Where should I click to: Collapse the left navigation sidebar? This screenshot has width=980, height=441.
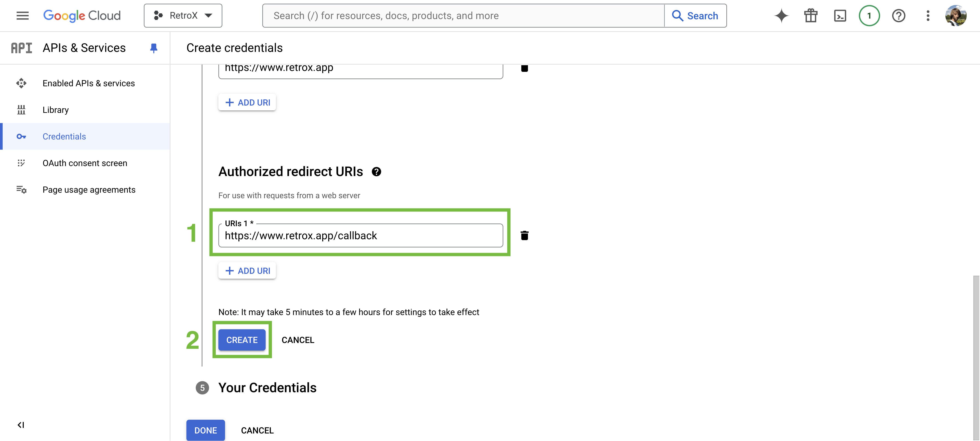click(x=21, y=425)
